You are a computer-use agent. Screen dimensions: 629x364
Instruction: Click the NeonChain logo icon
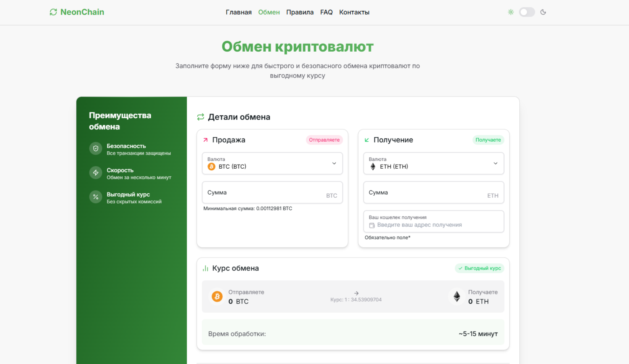coord(53,12)
